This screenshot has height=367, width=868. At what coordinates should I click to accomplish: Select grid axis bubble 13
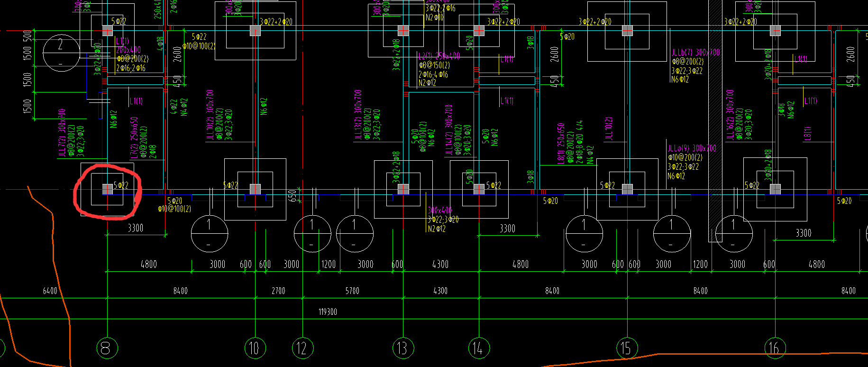click(403, 348)
